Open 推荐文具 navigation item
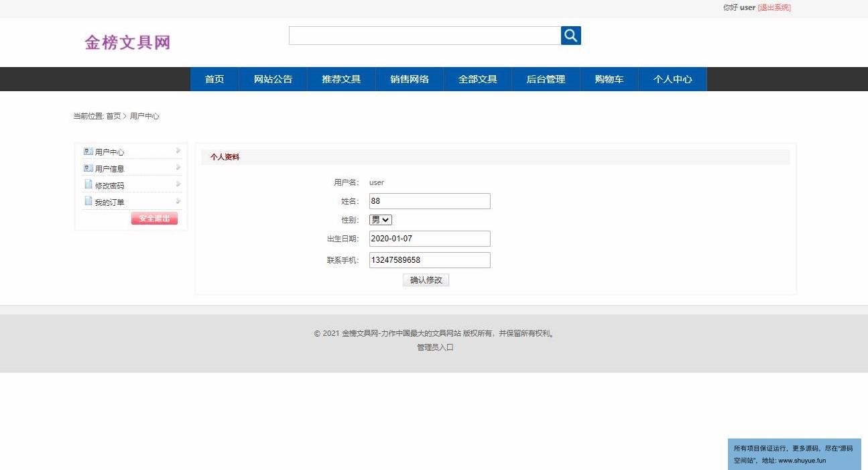The width and height of the screenshot is (868, 470). coord(341,79)
